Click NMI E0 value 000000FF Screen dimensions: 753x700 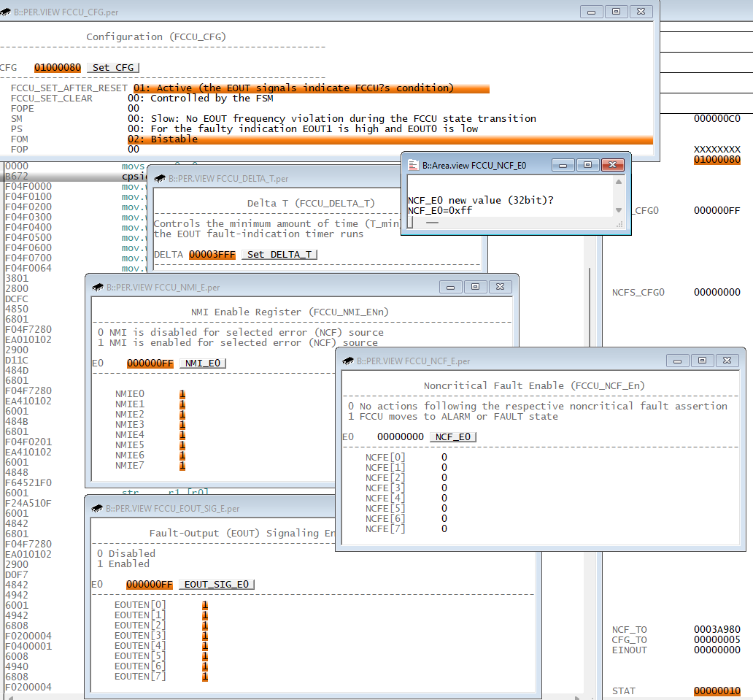tap(150, 364)
